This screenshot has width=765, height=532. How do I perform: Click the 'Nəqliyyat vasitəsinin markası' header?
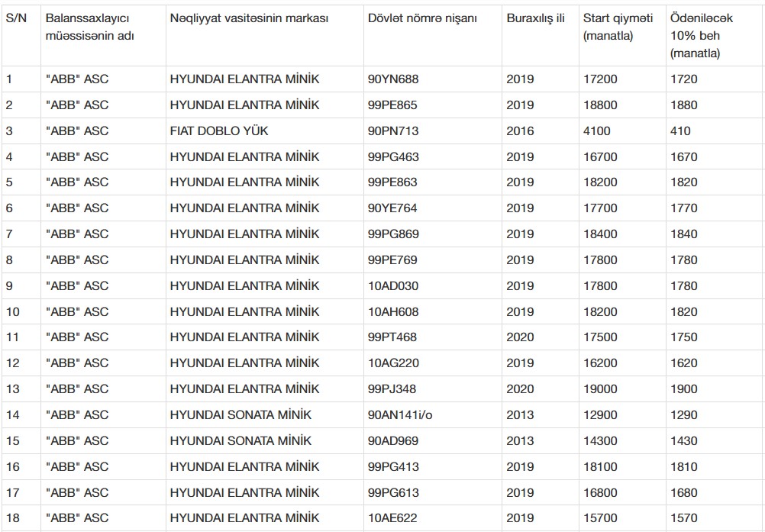tap(249, 18)
